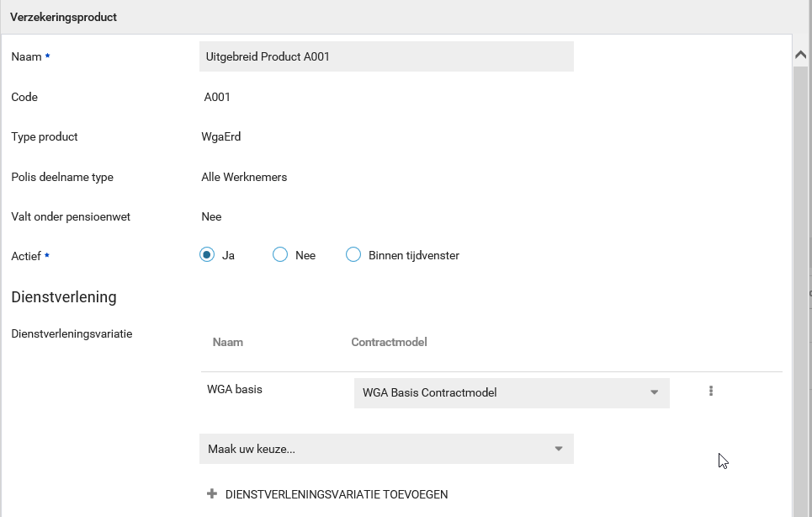The height and width of the screenshot is (517, 812).
Task: Click the plus icon for adding dienstverleningsvariatie
Action: (212, 494)
